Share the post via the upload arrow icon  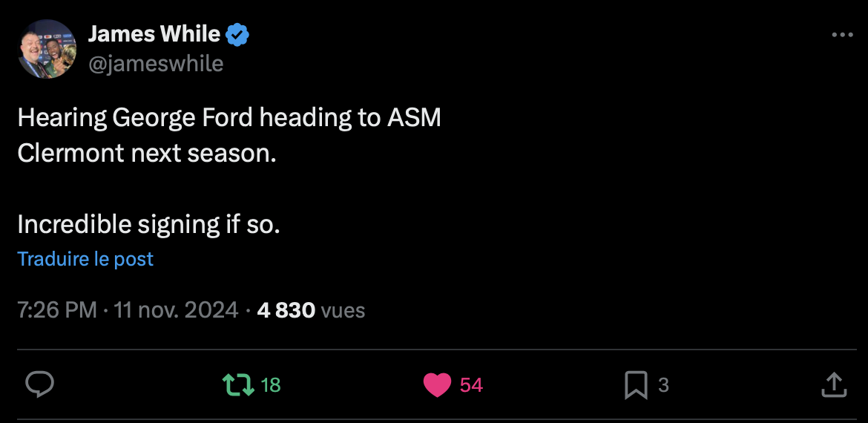pos(833,384)
